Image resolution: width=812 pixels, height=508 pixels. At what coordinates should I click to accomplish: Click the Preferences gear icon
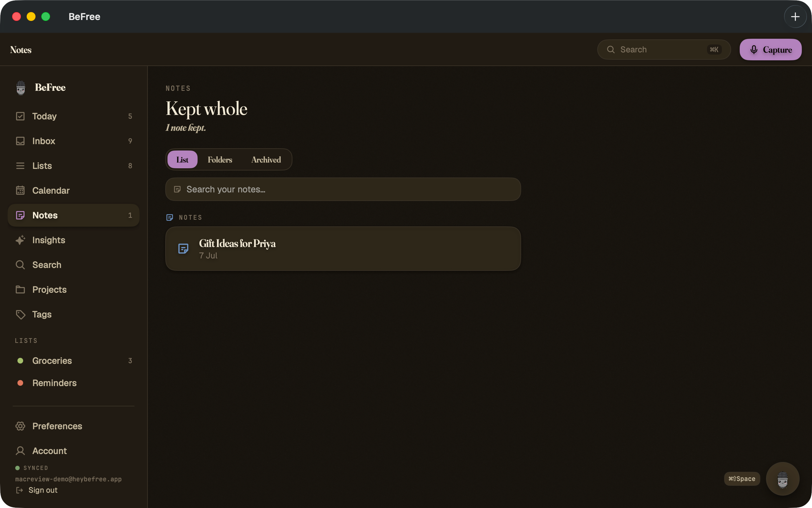tap(20, 426)
